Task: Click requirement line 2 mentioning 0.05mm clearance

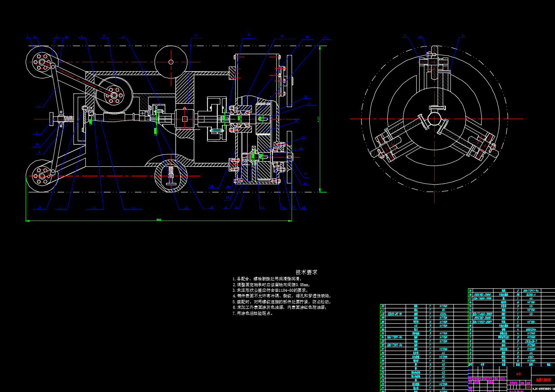Action: 271,285
